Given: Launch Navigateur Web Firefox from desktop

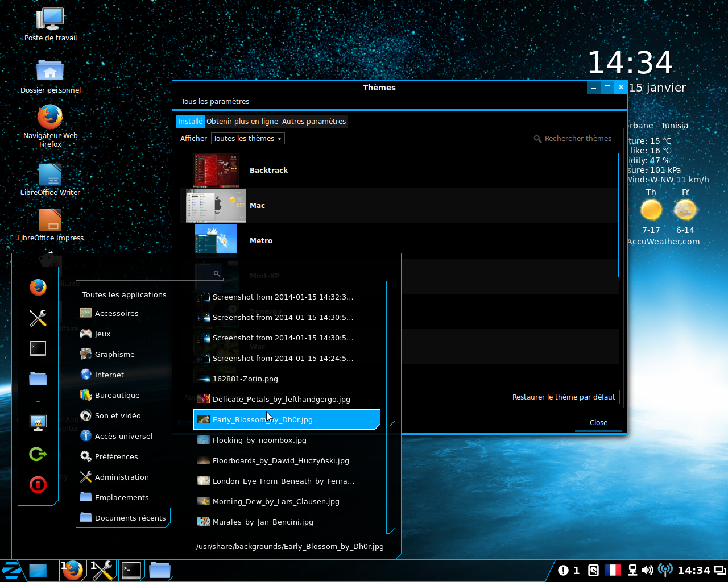Looking at the screenshot, I should [50, 125].
